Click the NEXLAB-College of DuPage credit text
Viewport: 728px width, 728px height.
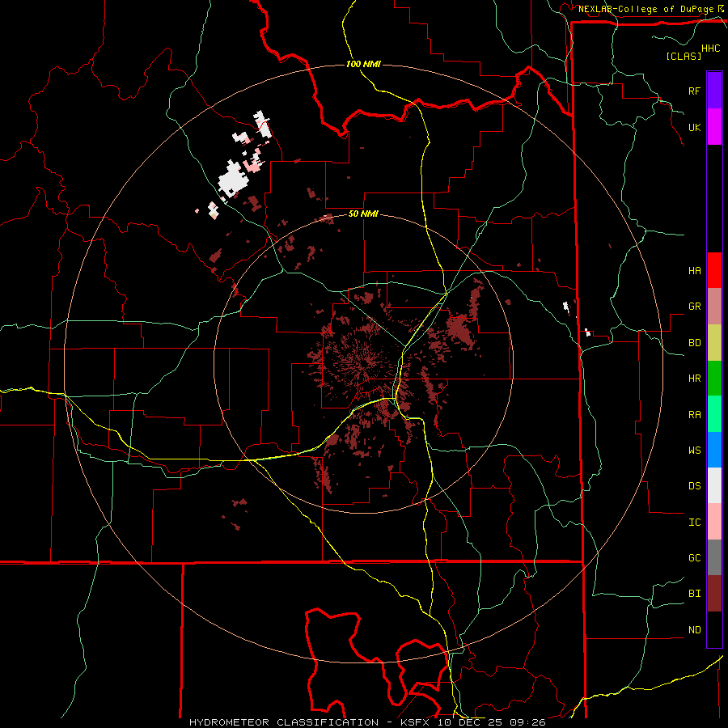(x=645, y=9)
